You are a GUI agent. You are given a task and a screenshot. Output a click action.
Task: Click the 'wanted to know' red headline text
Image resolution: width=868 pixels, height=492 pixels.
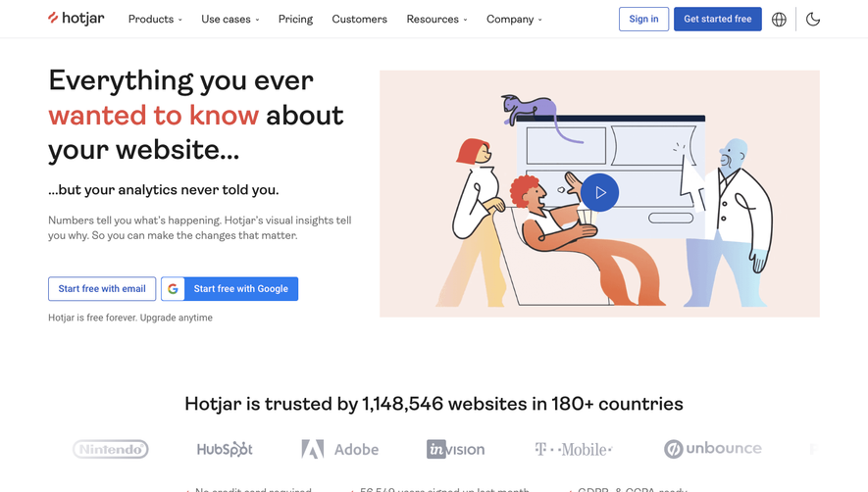coord(153,115)
